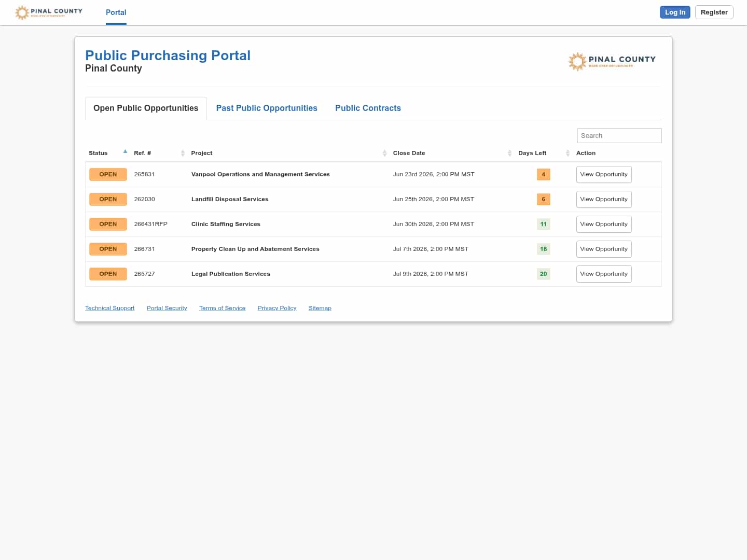Sort by Close Date column arrows
The width and height of the screenshot is (747, 560).
(509, 153)
